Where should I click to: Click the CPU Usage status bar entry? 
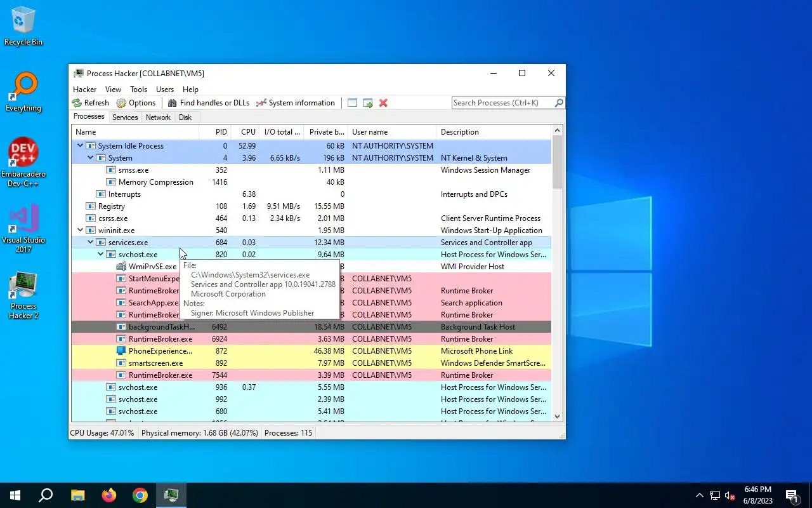click(102, 433)
